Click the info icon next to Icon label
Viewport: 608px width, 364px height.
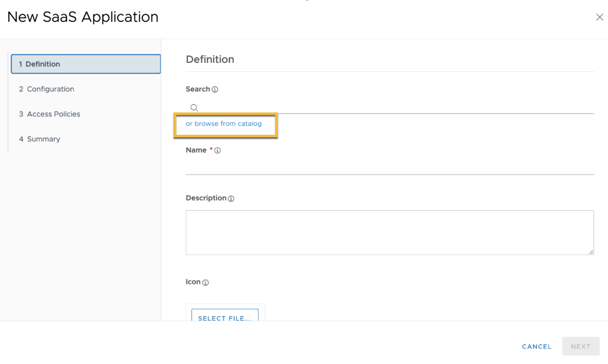click(x=205, y=283)
